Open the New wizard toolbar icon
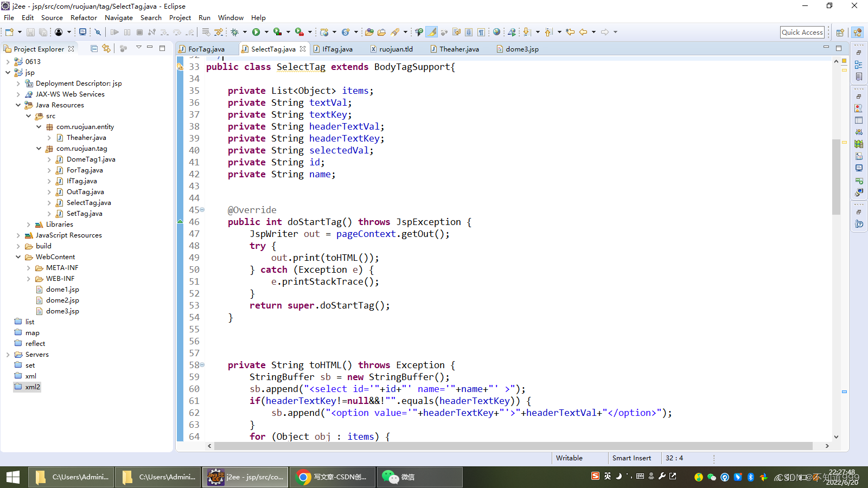Image resolution: width=868 pixels, height=488 pixels. [x=8, y=32]
